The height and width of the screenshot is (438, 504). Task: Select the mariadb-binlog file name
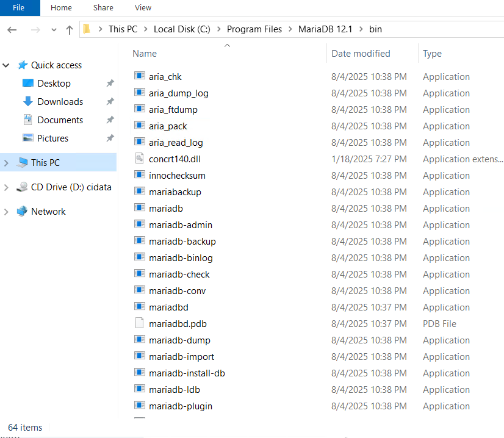coord(181,258)
